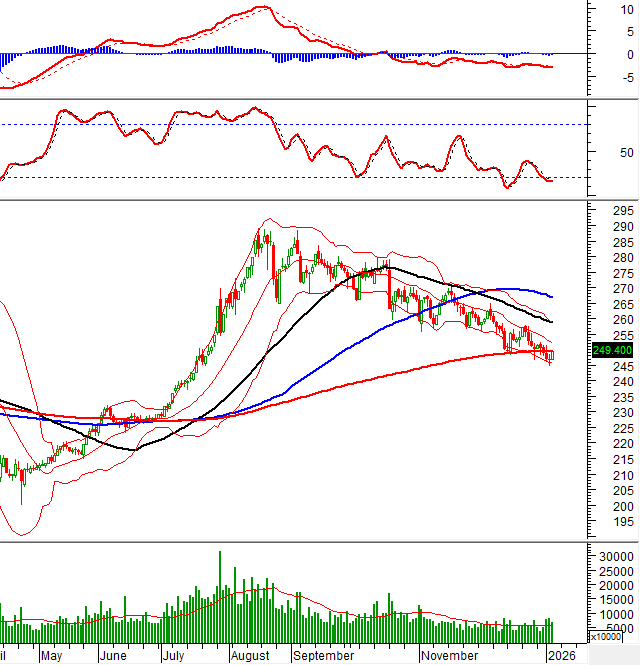Click the June label on time axis
Image resolution: width=640 pixels, height=665 pixels.
(x=114, y=656)
